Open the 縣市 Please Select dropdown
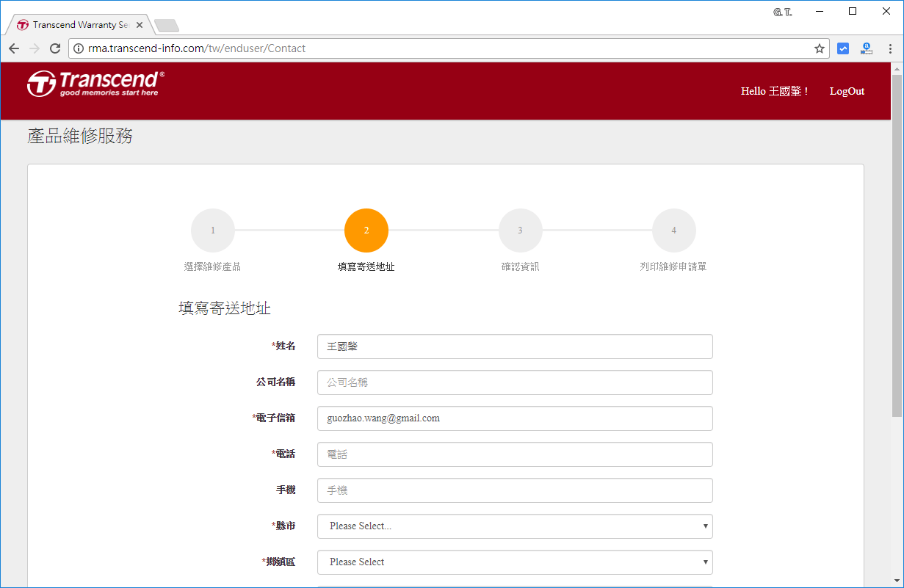Image resolution: width=904 pixels, height=588 pixels. pyautogui.click(x=514, y=526)
